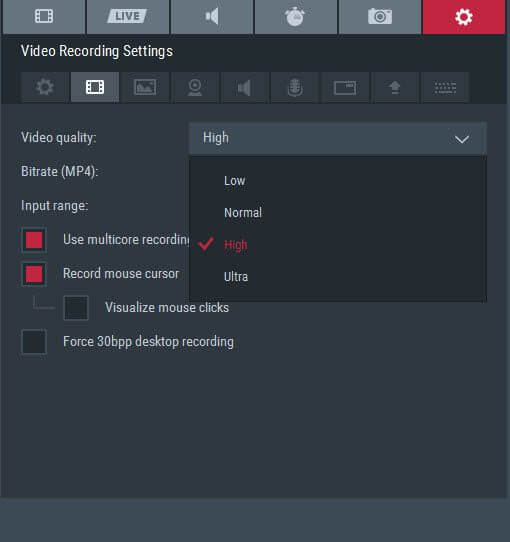Select Low video quality option
This screenshot has width=510, height=542.
pos(234,181)
